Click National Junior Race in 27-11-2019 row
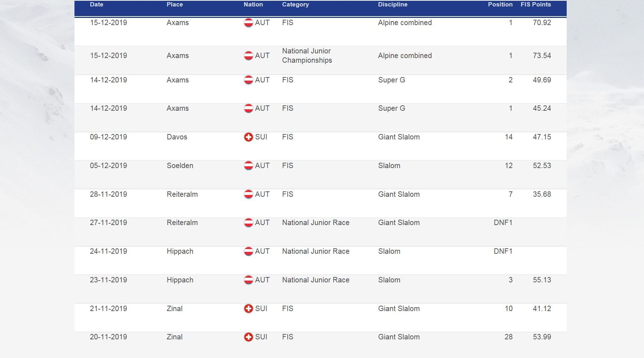644x358 pixels. coord(316,223)
